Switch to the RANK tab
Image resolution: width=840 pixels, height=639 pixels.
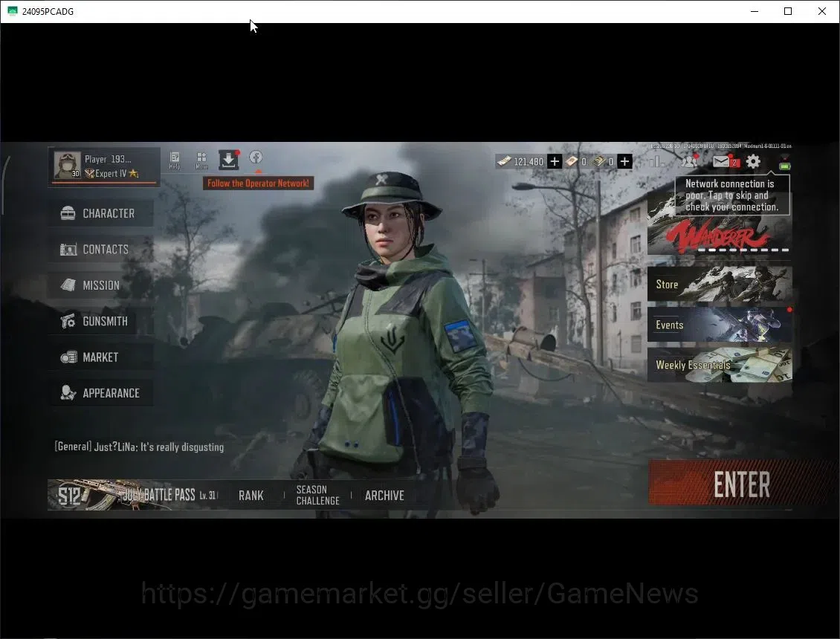click(251, 496)
